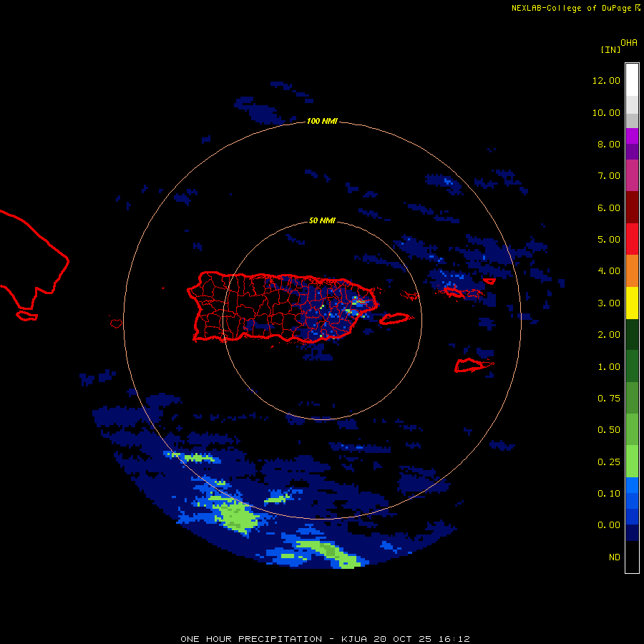Click the 100 NMI range ring label

coord(322,121)
